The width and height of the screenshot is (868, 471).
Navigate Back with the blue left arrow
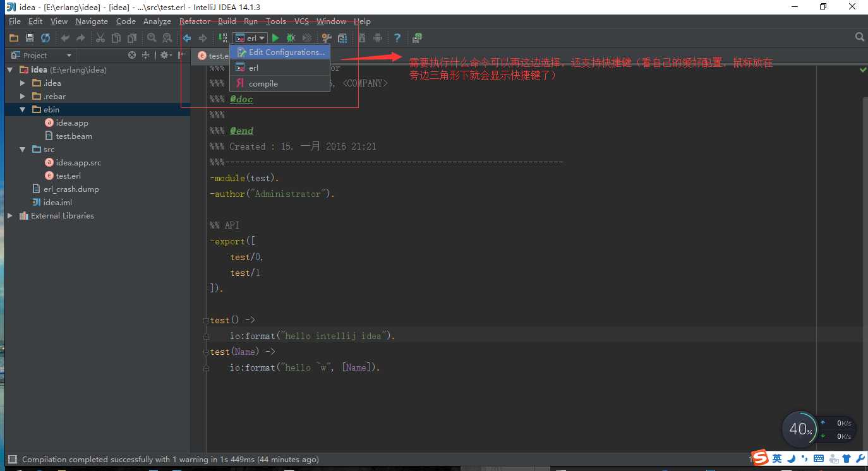[x=187, y=39]
